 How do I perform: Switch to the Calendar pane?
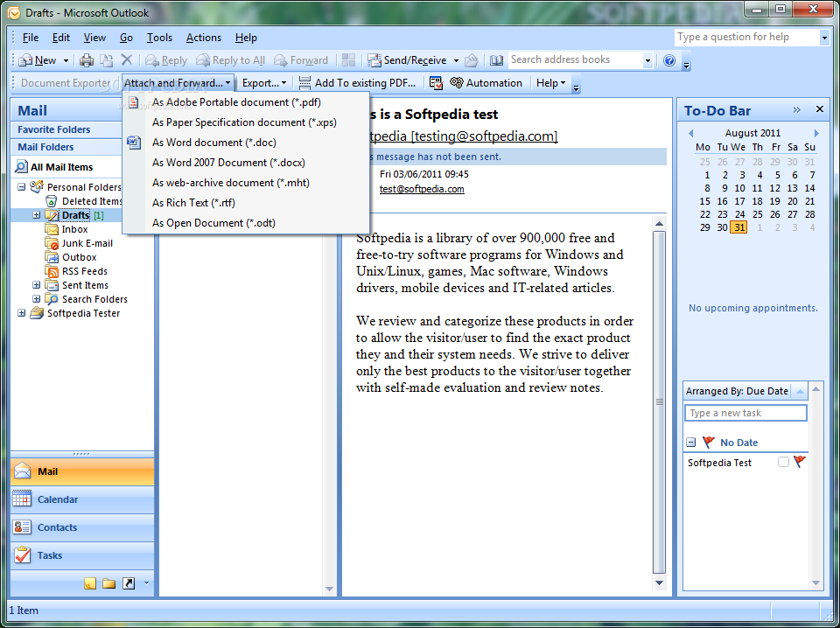click(82, 499)
